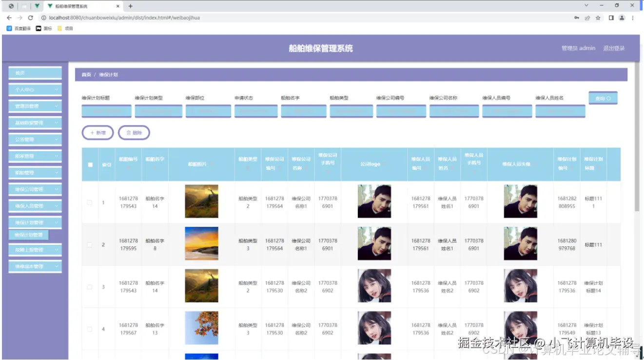The width and height of the screenshot is (644, 360).
Task: Expand the 个人中心 sidebar menu
Action: (35, 90)
